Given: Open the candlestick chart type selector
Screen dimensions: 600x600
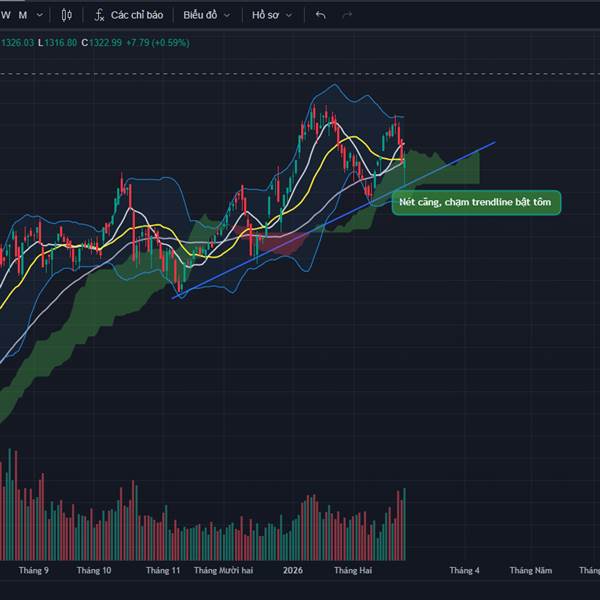Looking at the screenshot, I should [67, 15].
